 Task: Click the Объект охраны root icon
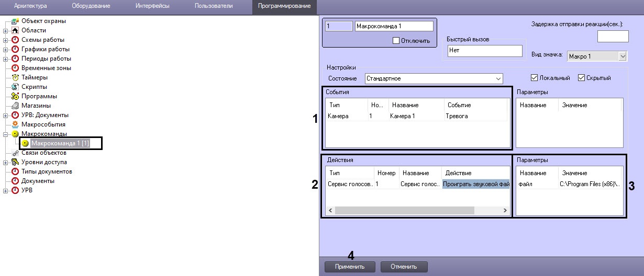click(x=15, y=21)
